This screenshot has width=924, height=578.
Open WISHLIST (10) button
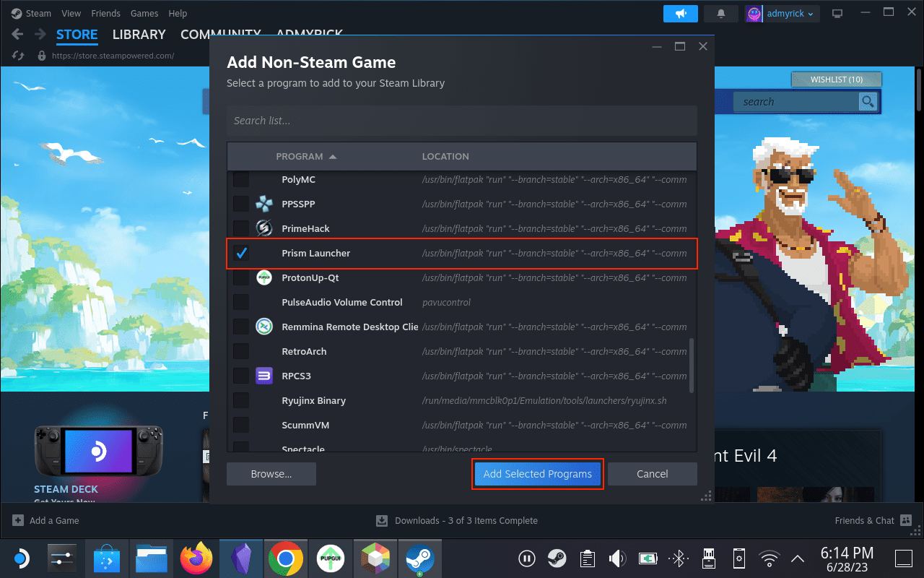tap(837, 79)
